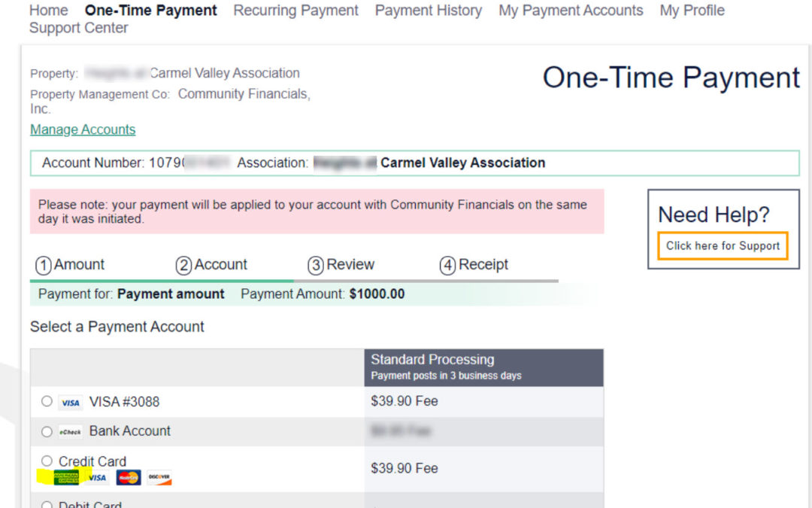Click the VISA logo beside VISA #3088
The height and width of the screenshot is (508, 812).
pyautogui.click(x=71, y=403)
